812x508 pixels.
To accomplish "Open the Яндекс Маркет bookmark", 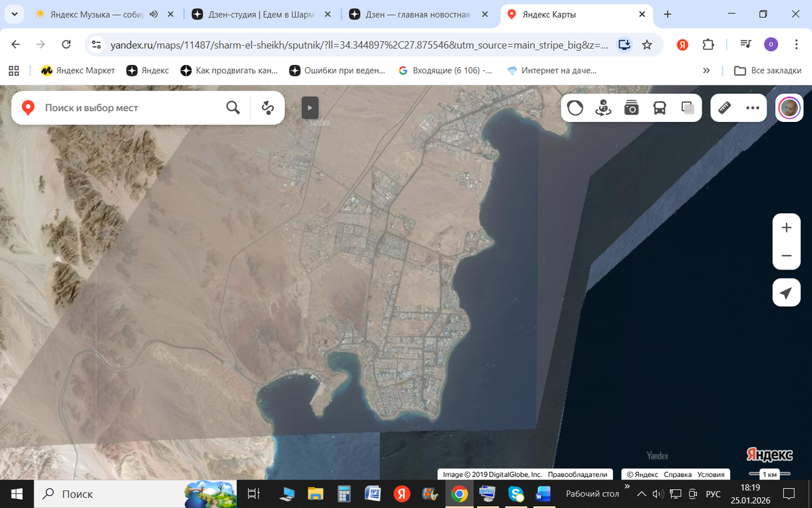I will 78,70.
